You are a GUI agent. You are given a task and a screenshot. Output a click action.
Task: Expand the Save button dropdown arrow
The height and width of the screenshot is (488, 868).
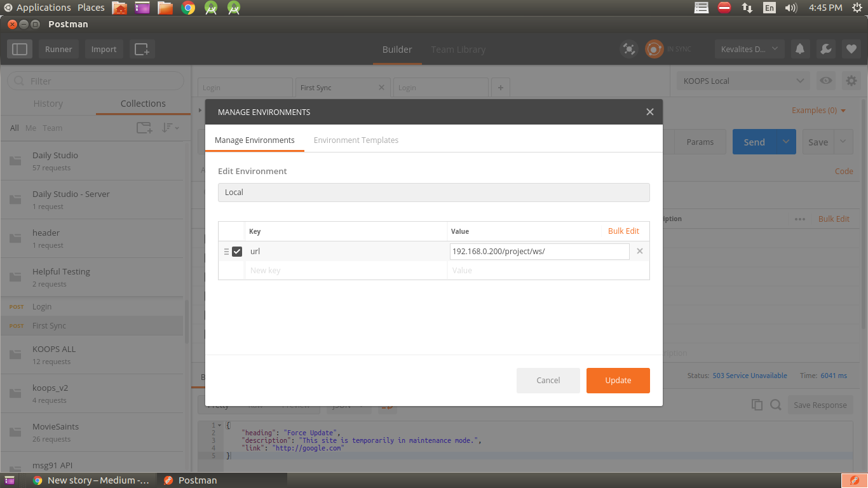tap(844, 142)
